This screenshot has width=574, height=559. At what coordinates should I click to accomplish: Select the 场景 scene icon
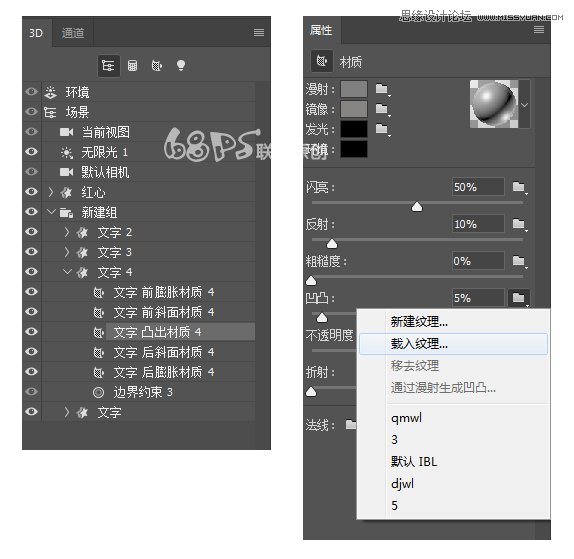[x=50, y=112]
